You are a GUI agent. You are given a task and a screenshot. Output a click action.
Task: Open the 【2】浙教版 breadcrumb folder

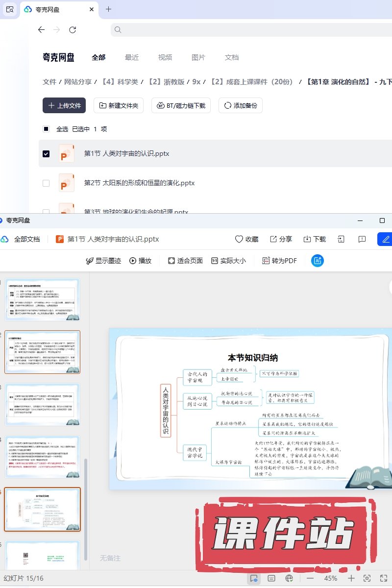tap(168, 82)
